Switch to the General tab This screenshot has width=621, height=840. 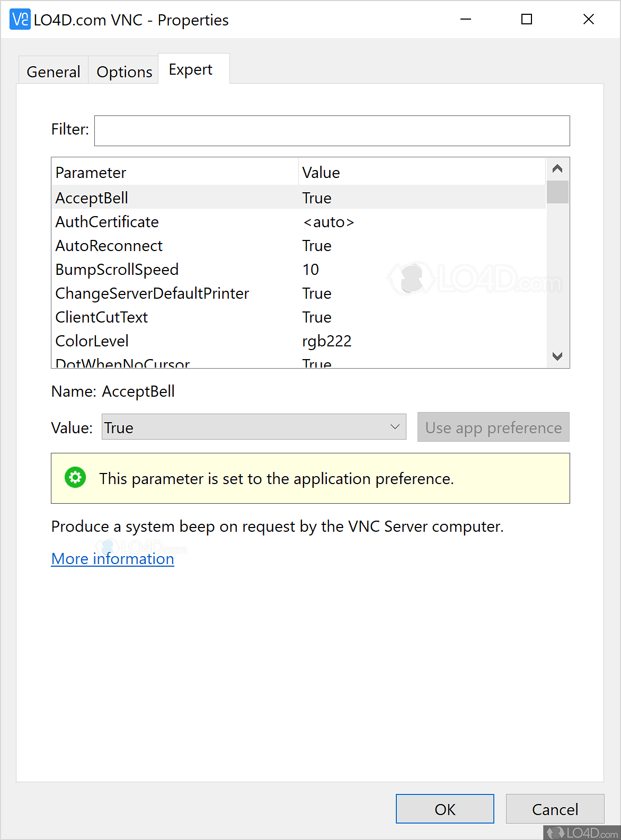tap(53, 72)
